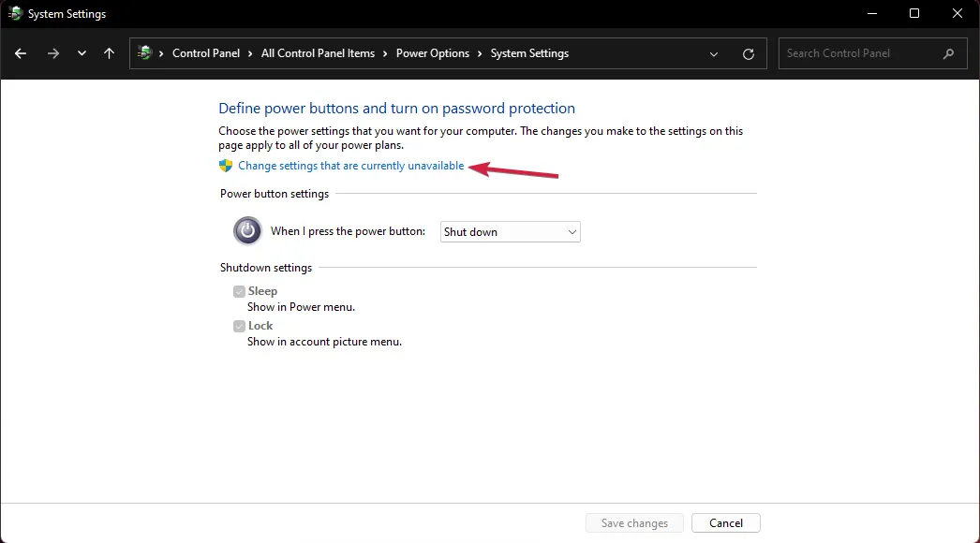Click the power button icon
Viewport: 980px width, 543px height.
(x=247, y=230)
